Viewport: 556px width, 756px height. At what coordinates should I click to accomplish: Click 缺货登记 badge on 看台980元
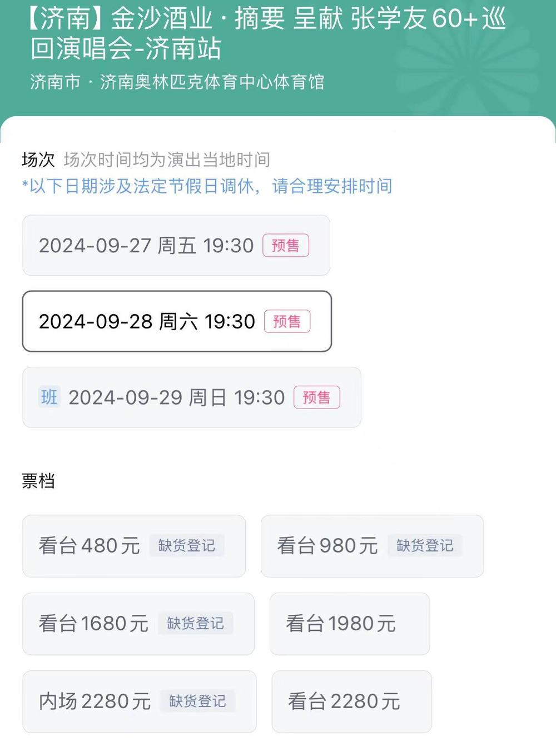pos(425,546)
